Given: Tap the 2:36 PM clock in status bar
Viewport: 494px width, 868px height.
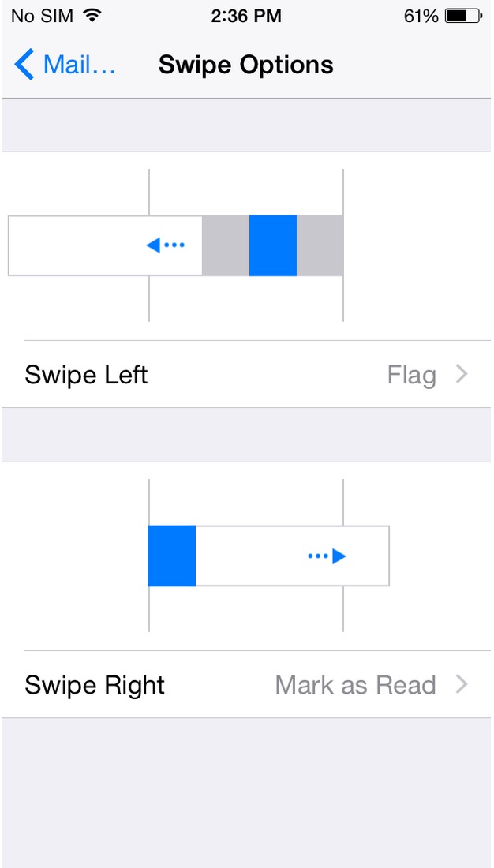Looking at the screenshot, I should pos(247,15).
